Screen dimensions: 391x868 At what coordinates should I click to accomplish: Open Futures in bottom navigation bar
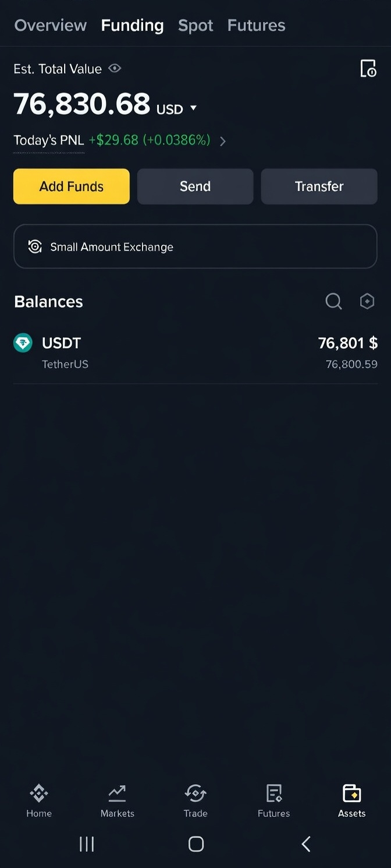(273, 801)
